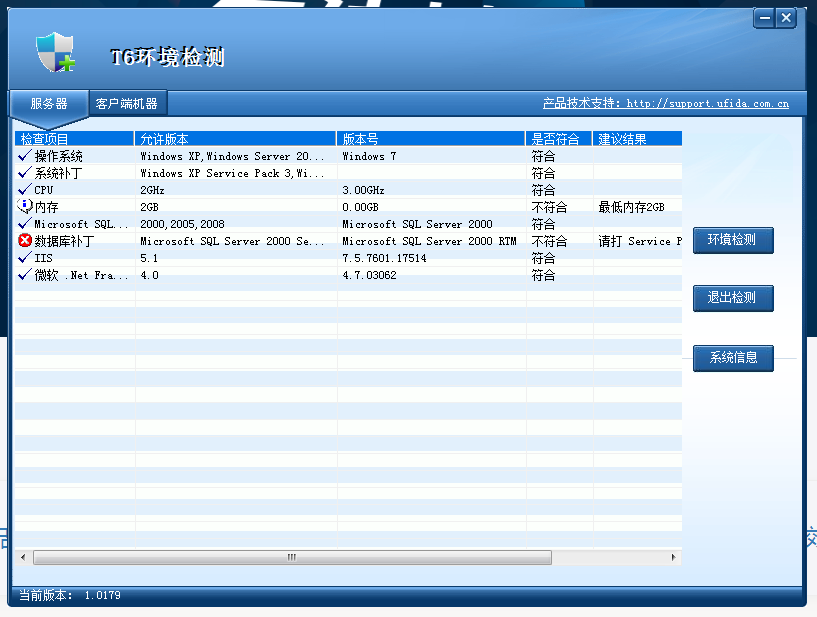Click the checkmark icon beside 系统补丁

(x=24, y=172)
